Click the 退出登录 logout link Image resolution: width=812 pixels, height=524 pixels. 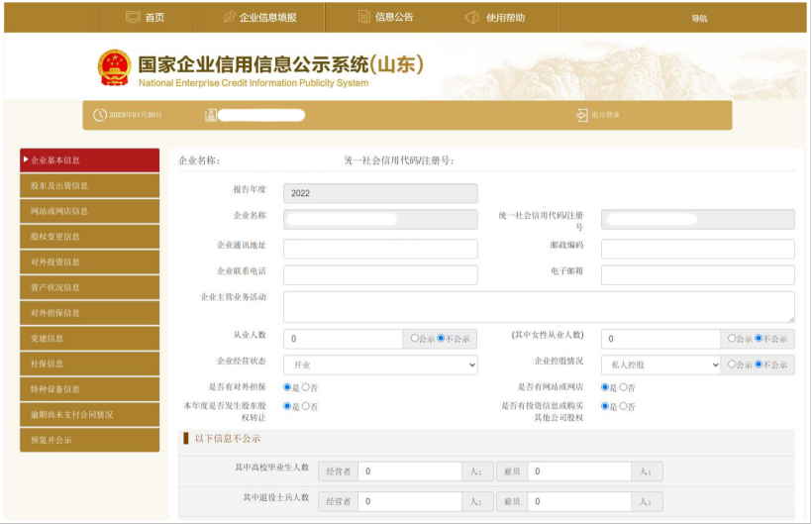tap(605, 115)
